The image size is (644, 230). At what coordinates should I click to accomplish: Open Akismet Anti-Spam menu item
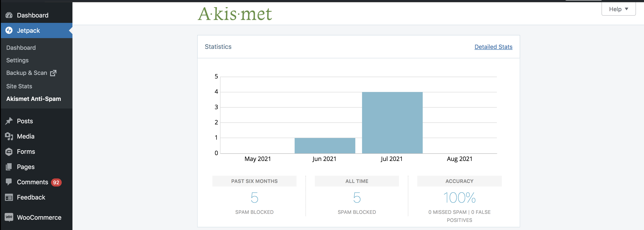[x=34, y=98]
